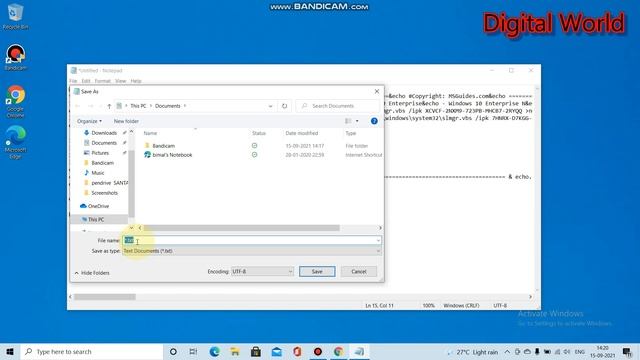This screenshot has height=360, width=640.
Task: Open the File name history dropdown
Action: (x=378, y=240)
